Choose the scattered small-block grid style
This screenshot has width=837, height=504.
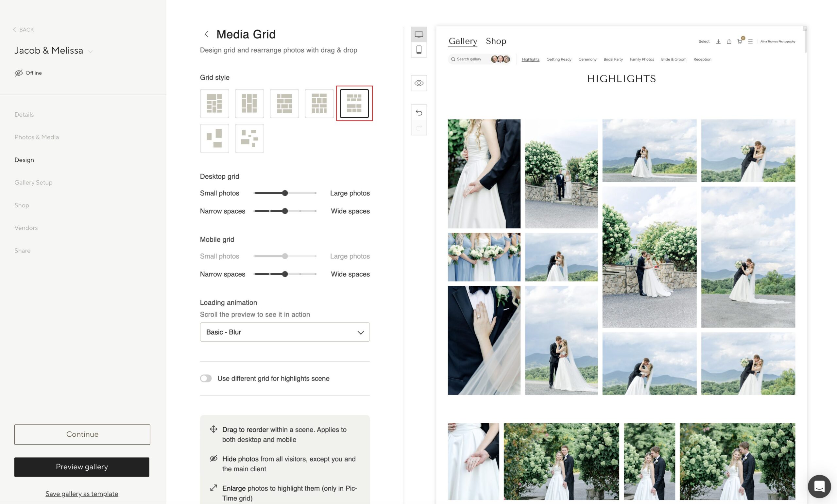[249, 138]
